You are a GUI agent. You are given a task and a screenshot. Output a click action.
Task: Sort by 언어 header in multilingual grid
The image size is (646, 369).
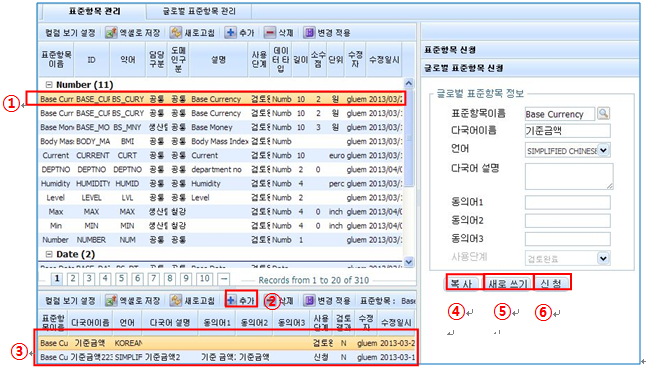127,322
